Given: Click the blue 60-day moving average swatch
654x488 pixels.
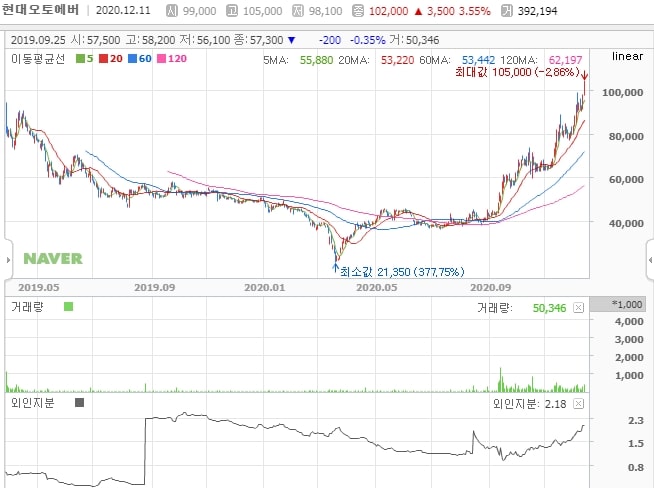Looking at the screenshot, I should pyautogui.click(x=132, y=59).
